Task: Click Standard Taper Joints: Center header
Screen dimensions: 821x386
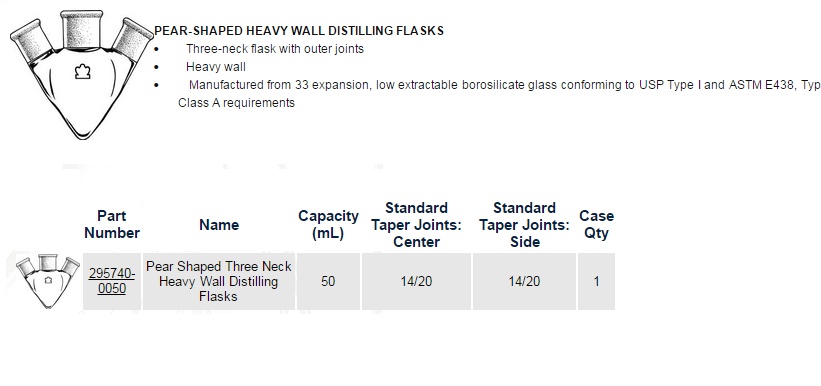Action: point(416,225)
